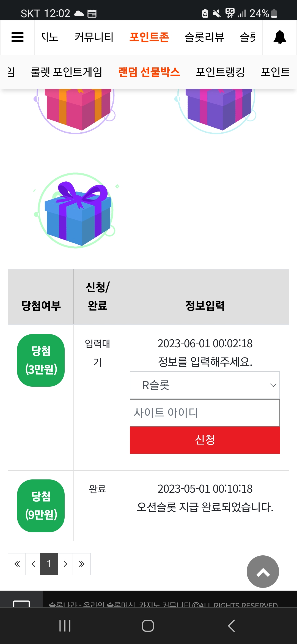Viewport: 297px width, 644px height.
Task: Open the 포인트랭킹 sub-tab
Action: pyautogui.click(x=220, y=72)
